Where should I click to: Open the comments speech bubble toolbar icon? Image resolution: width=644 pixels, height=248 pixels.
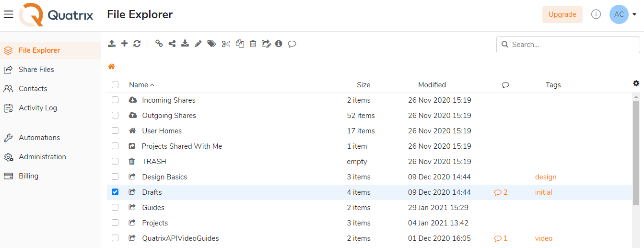pos(292,44)
